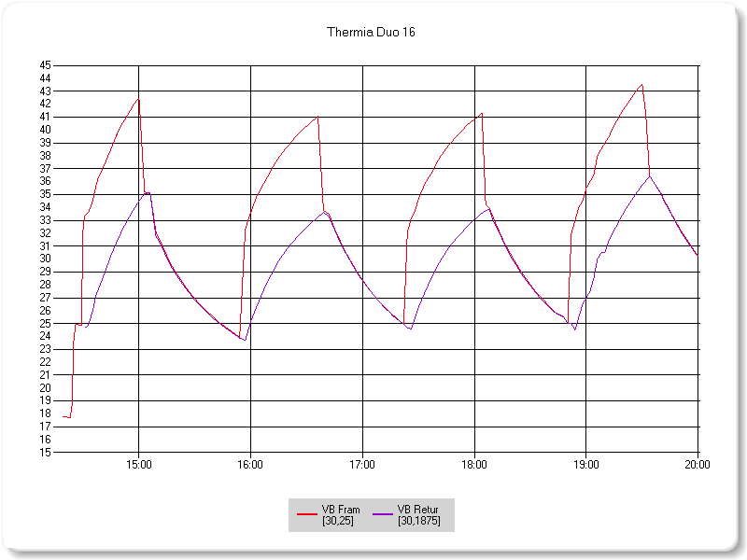The image size is (747, 560).
Task: Click the curve's lowest starting point near 18
Action: click(x=67, y=417)
